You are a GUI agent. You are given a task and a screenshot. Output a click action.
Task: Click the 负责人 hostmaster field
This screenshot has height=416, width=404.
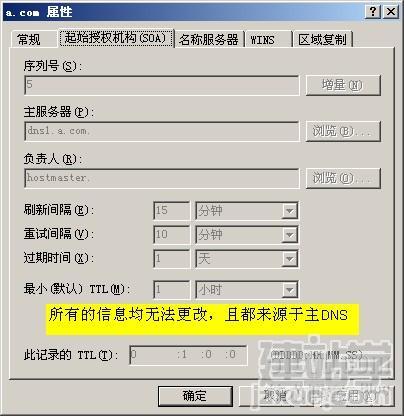pos(162,178)
